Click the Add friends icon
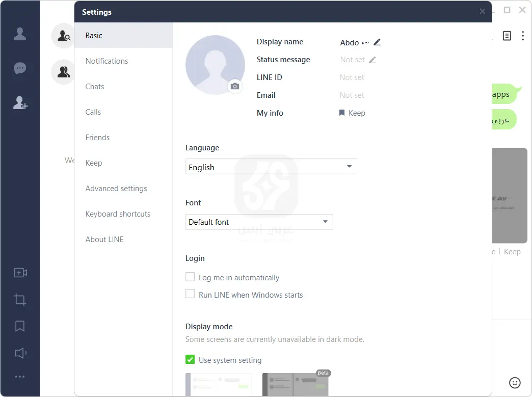 [x=20, y=103]
